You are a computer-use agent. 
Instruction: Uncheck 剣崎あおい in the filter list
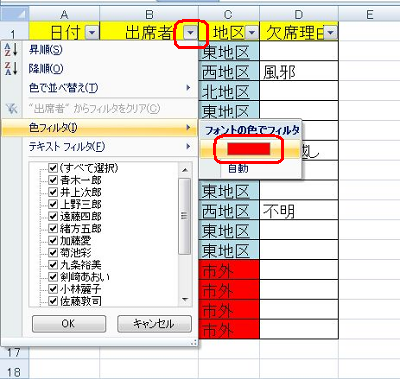tap(53, 277)
